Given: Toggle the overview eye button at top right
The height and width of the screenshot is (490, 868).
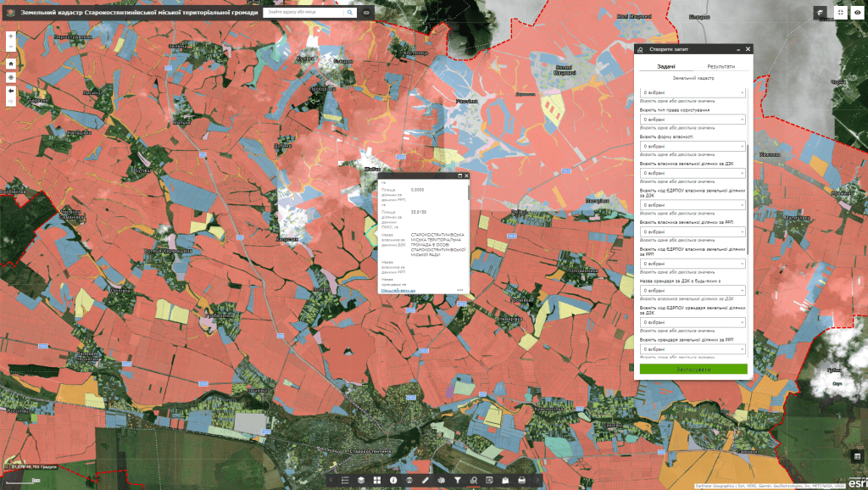Looking at the screenshot, I should pos(858,12).
